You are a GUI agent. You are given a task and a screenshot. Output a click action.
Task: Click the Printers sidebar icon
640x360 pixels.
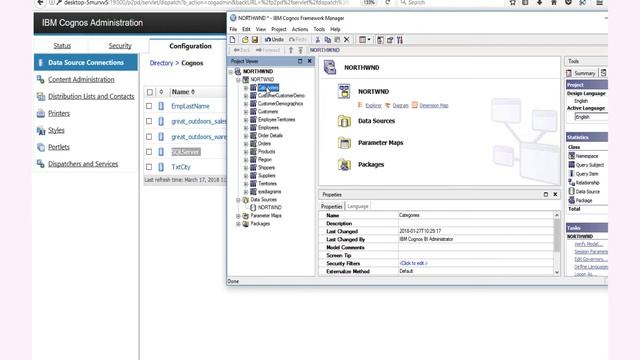[x=40, y=113]
